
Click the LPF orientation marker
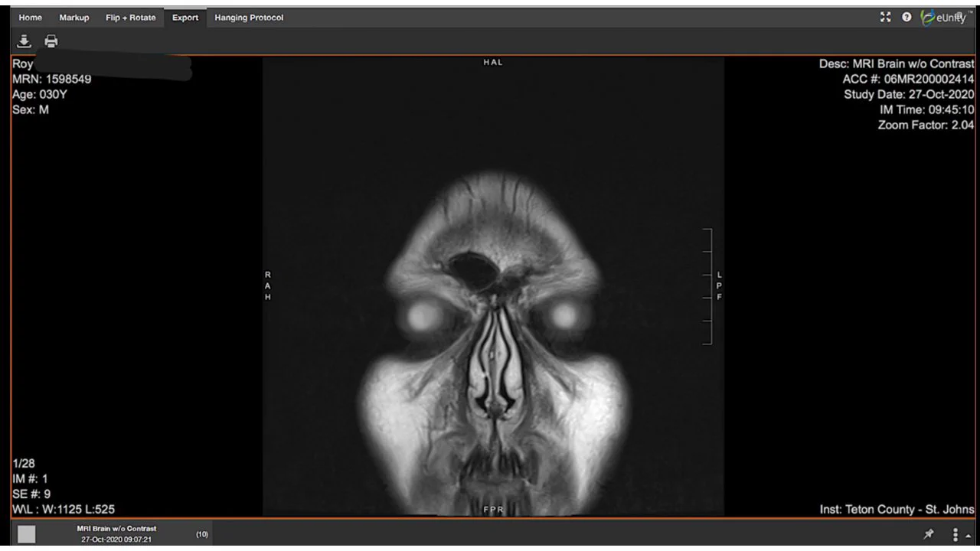coord(719,285)
